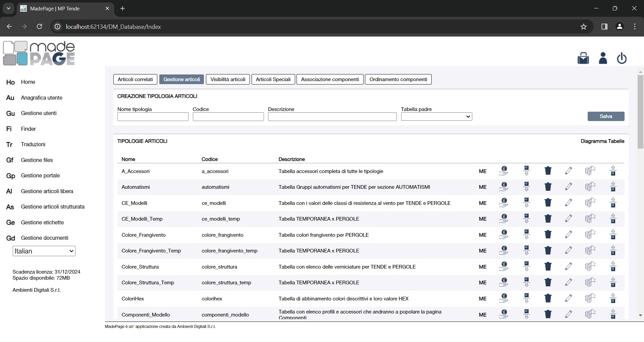Open Gestione articoli strutturata in sidebar
The height and width of the screenshot is (342, 644).
53,207
